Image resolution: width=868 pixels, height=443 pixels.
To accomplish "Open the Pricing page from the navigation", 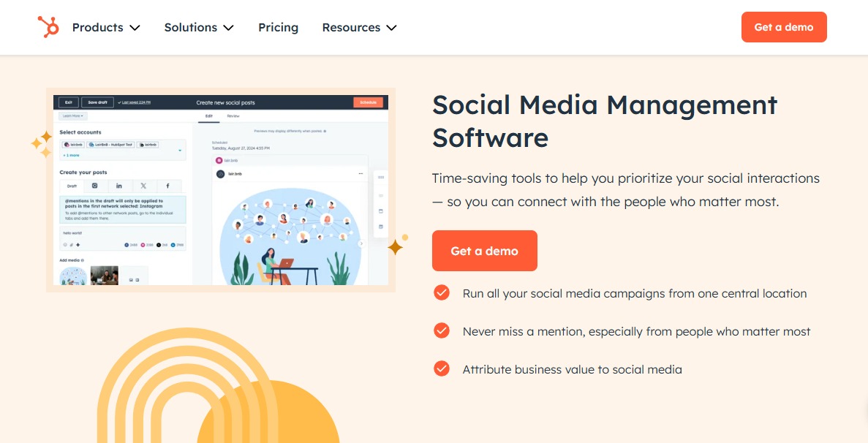I will 278,27.
